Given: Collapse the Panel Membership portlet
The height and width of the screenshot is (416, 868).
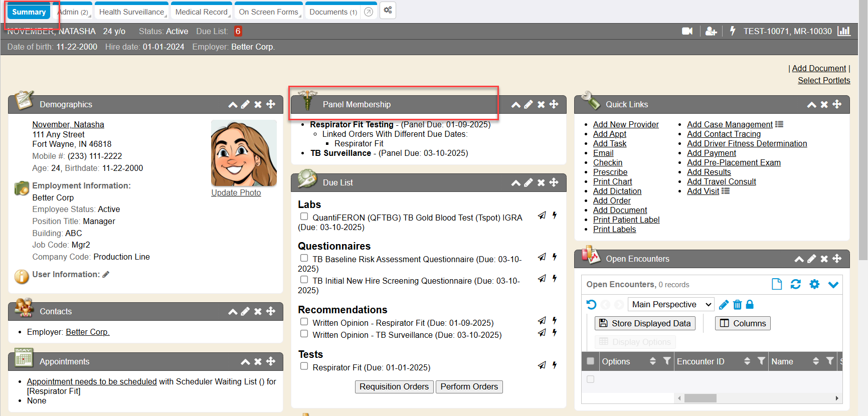Looking at the screenshot, I should click(515, 104).
